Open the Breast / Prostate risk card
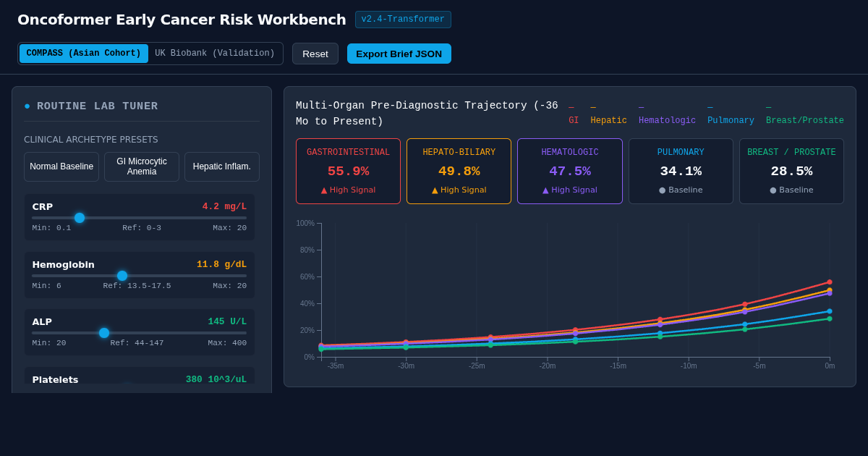This screenshot has height=456, width=868. 791,172
